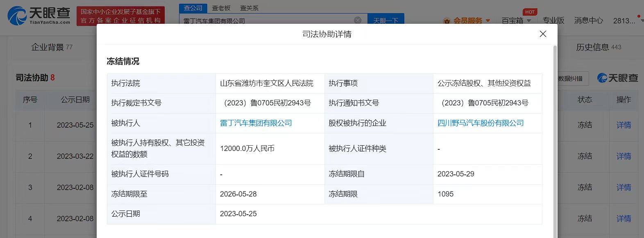
Task: Open the 2813... account menu
Action: [624, 21]
